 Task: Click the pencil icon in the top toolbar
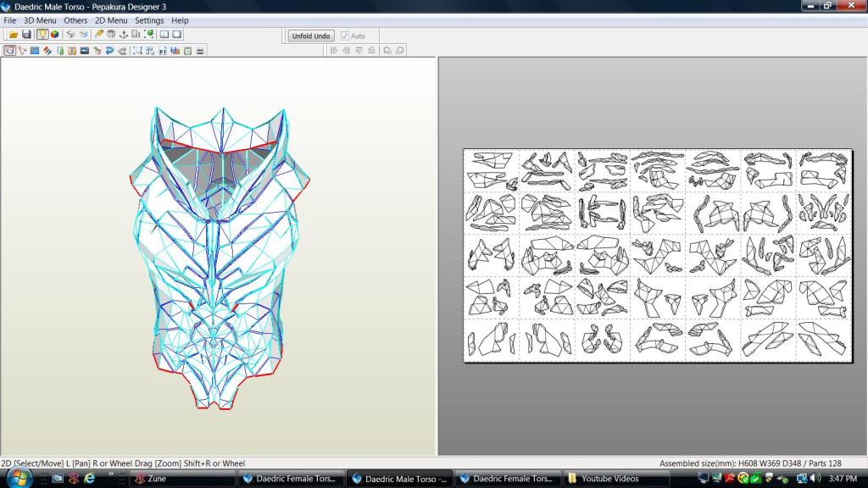pyautogui.click(x=98, y=34)
